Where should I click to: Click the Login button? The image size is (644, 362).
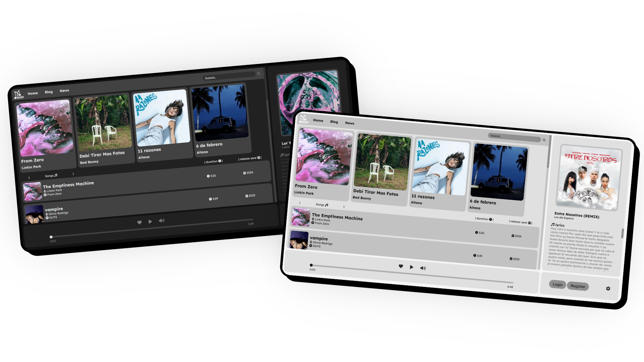557,285
